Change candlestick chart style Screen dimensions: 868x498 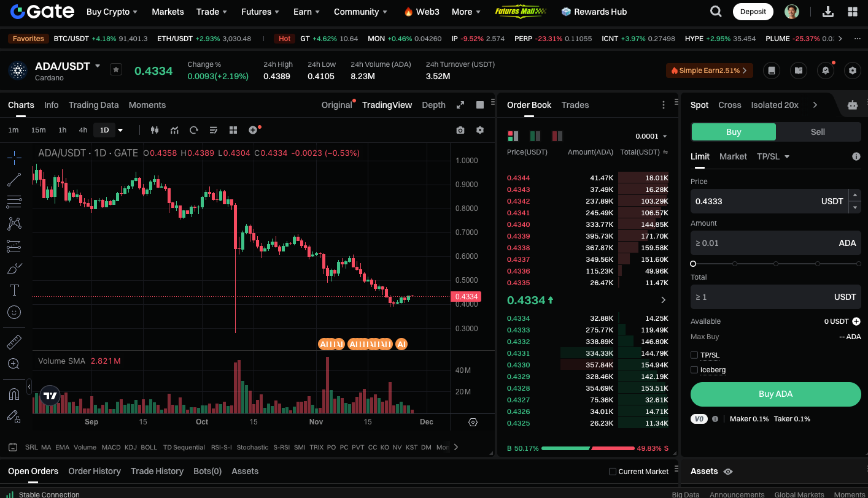(155, 130)
